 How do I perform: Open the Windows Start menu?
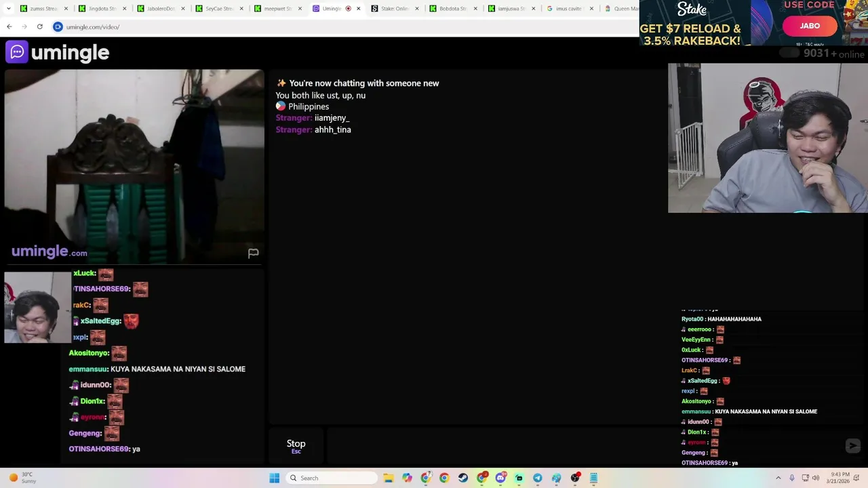click(274, 478)
